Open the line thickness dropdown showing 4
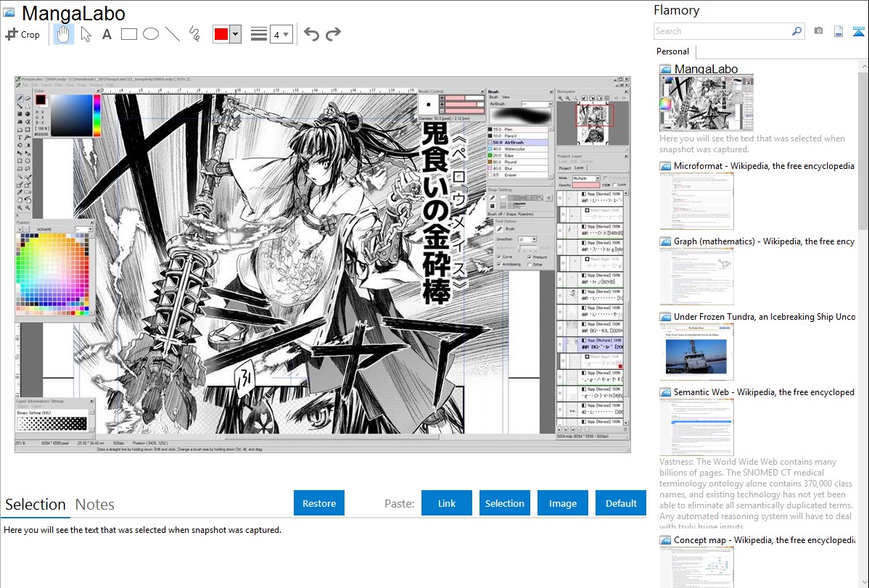The width and height of the screenshot is (869, 588). [x=281, y=34]
